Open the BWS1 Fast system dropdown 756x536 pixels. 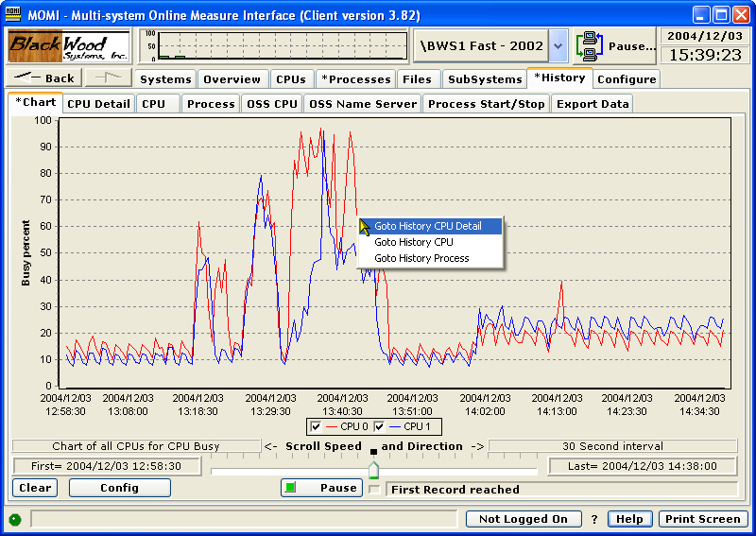[x=558, y=45]
